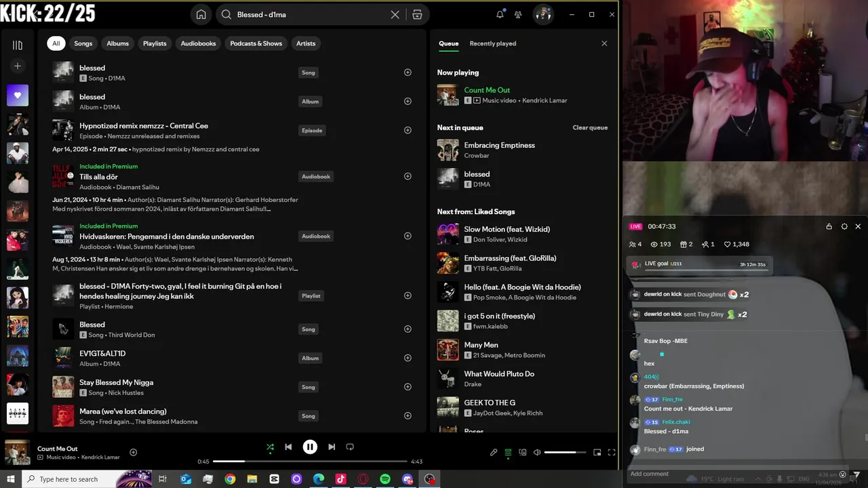Add EV1GT&ALT1D album to library
Viewport: 868px width, 488px height.
point(408,358)
